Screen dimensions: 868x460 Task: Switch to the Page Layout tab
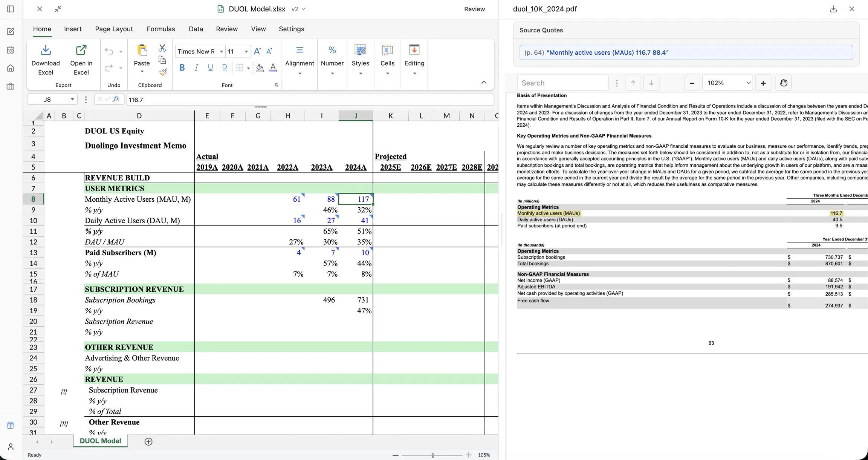[114, 29]
